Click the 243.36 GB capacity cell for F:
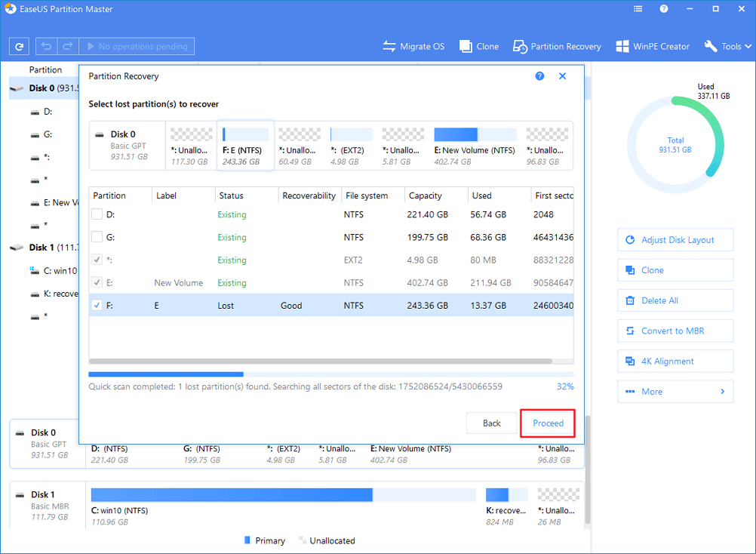Viewport: 756px width, 554px height. (x=427, y=305)
